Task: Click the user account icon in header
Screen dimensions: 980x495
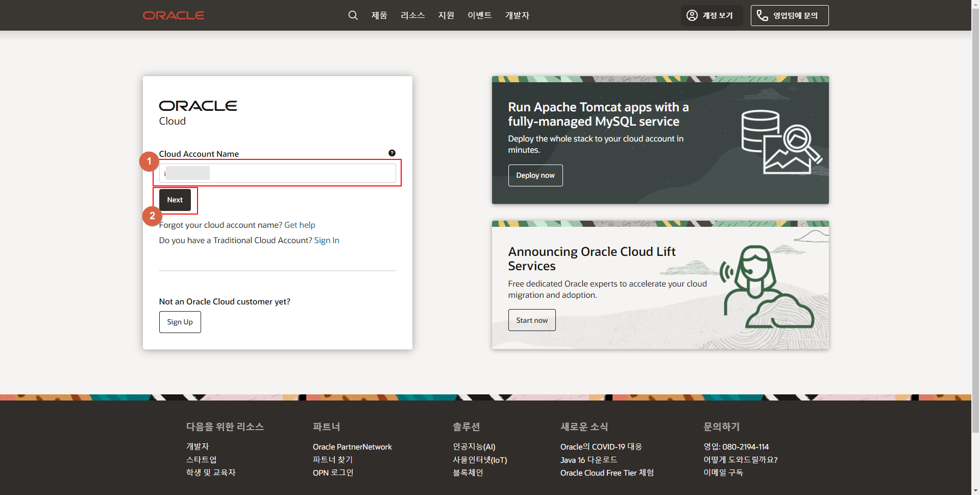Action: 692,15
